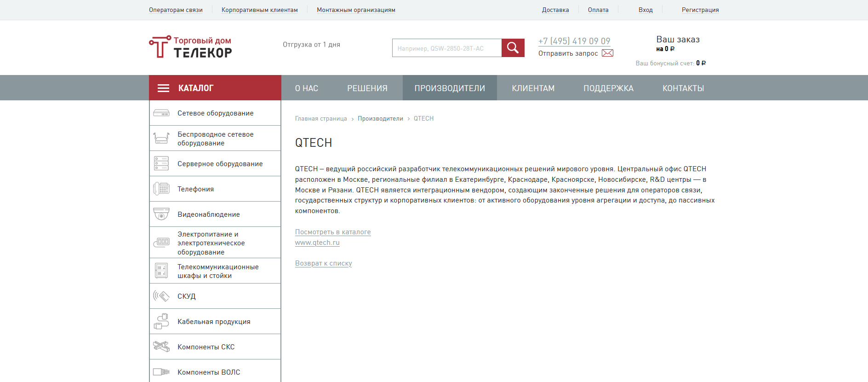868x382 pixels.
Task: Click the QTECH breadcrumb item
Action: pyautogui.click(x=423, y=118)
